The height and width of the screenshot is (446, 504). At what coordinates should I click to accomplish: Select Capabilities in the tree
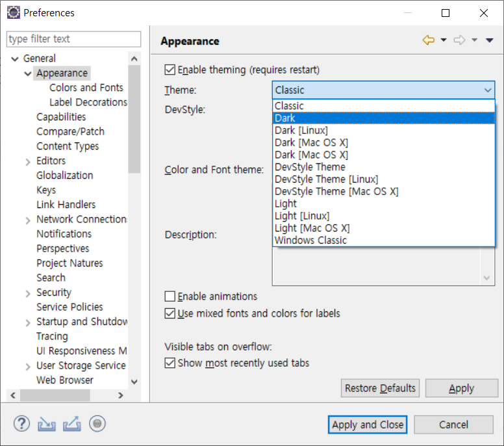(61, 117)
